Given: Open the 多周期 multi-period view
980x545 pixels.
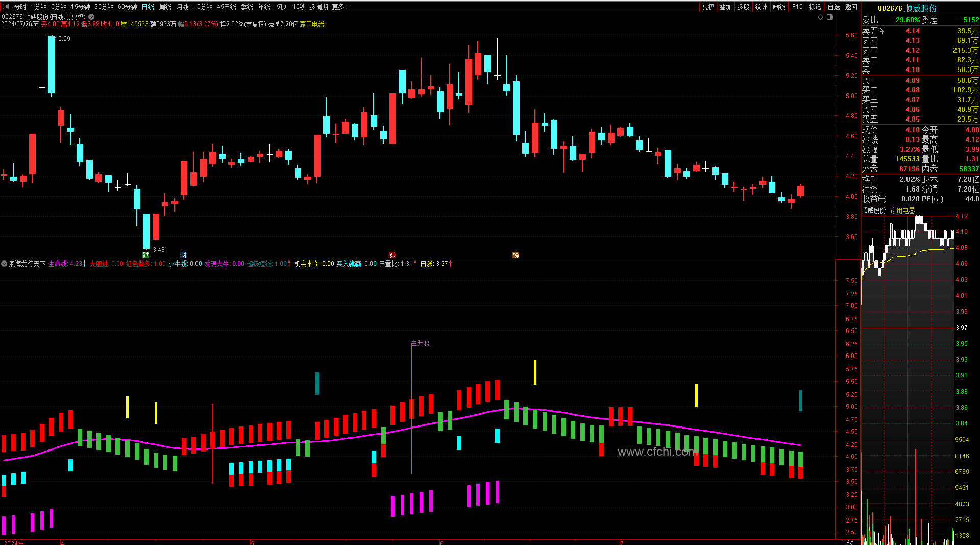Looking at the screenshot, I should tap(318, 7).
